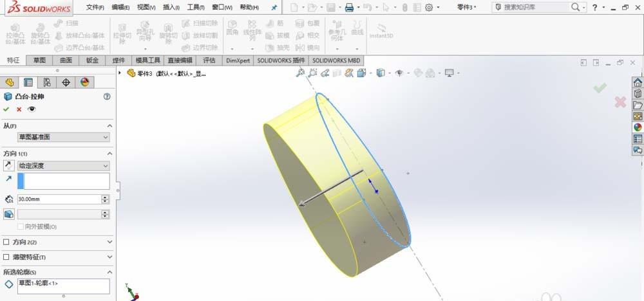Enable the 薄壁特征 checkbox

click(6, 257)
